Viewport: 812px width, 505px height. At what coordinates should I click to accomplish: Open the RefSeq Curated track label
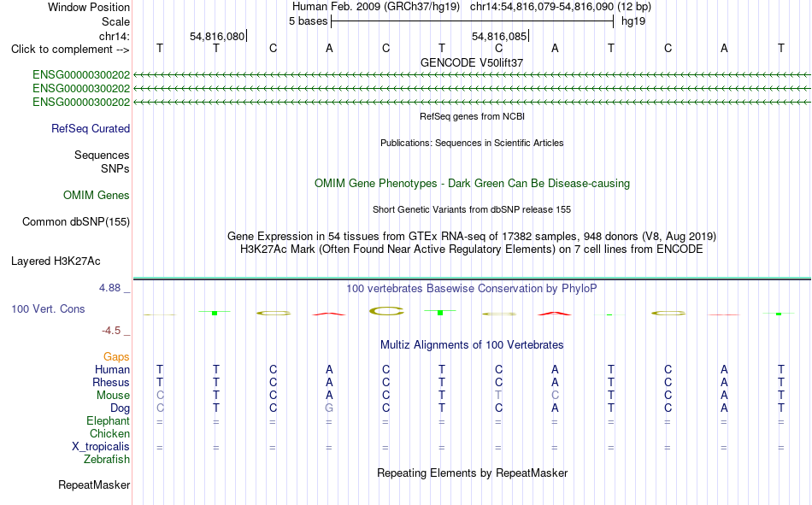pyautogui.click(x=91, y=128)
